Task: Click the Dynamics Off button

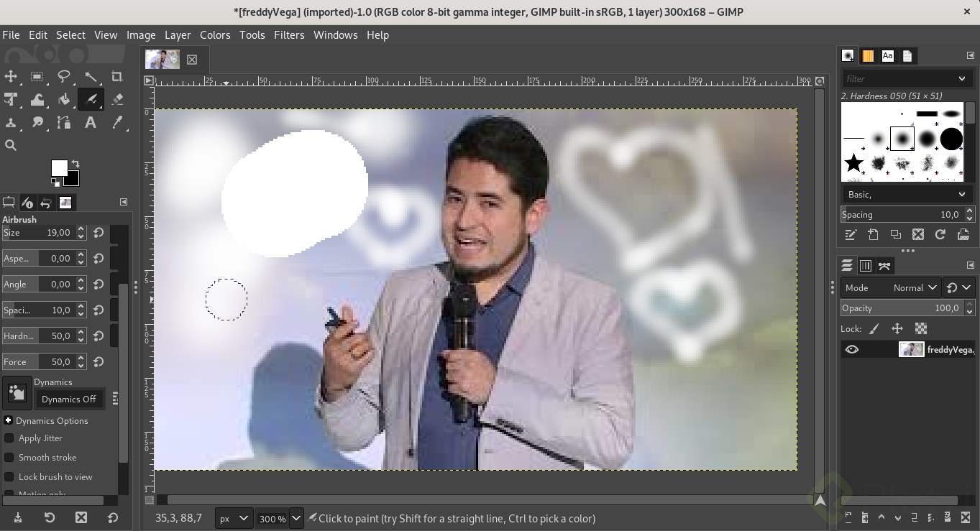Action: [x=69, y=399]
